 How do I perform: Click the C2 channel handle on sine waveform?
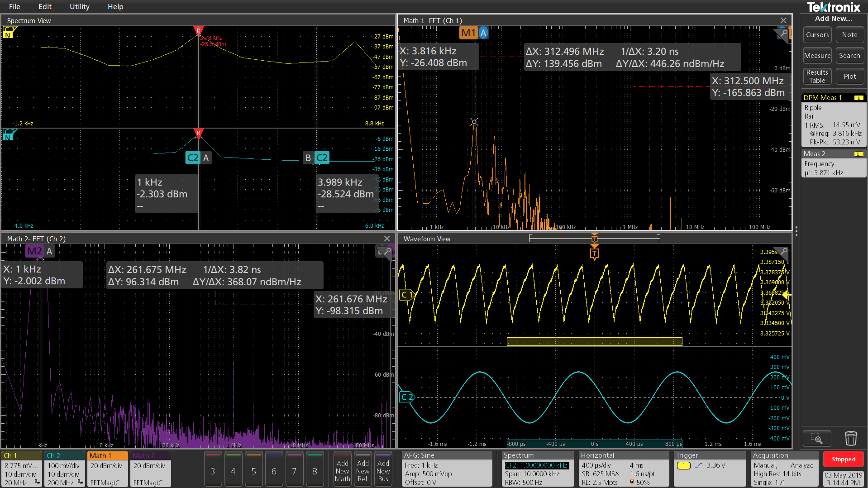pyautogui.click(x=406, y=397)
